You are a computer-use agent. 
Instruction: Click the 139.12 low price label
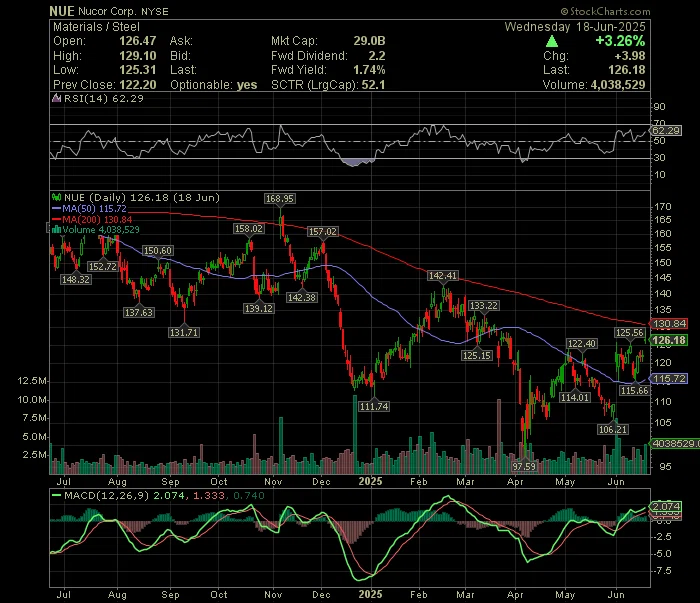point(258,308)
